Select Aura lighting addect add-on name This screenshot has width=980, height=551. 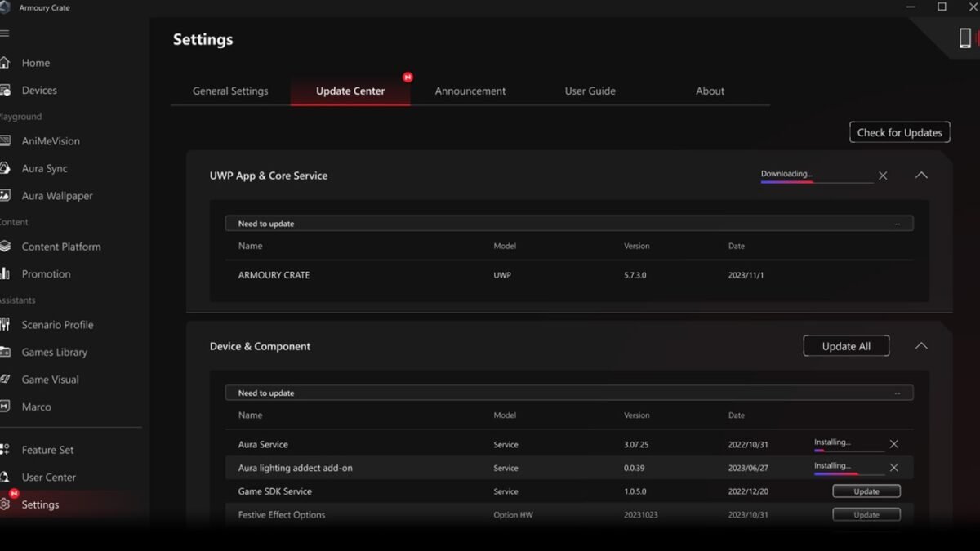[295, 468]
